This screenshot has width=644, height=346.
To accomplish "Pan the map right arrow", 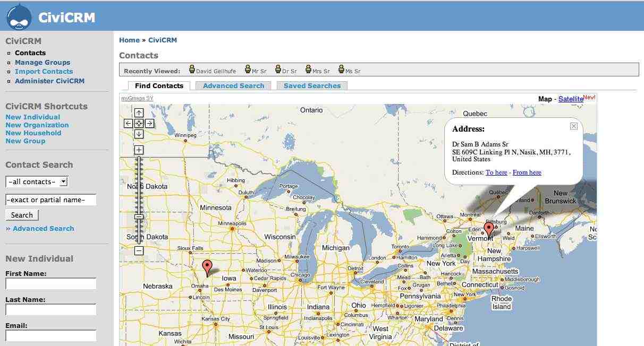I will point(150,123).
